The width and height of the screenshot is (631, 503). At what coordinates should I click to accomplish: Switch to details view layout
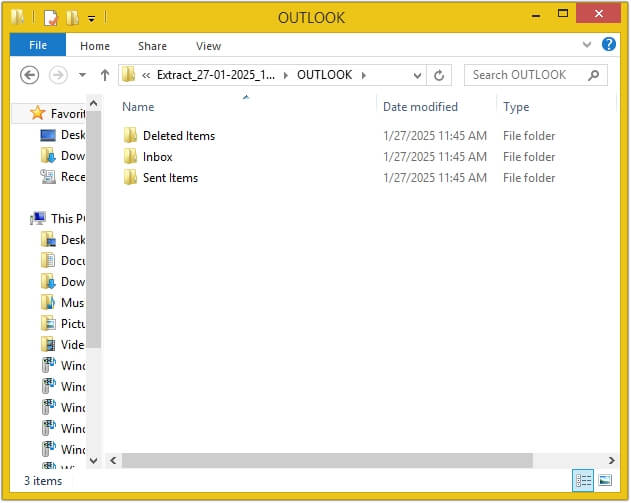583,481
